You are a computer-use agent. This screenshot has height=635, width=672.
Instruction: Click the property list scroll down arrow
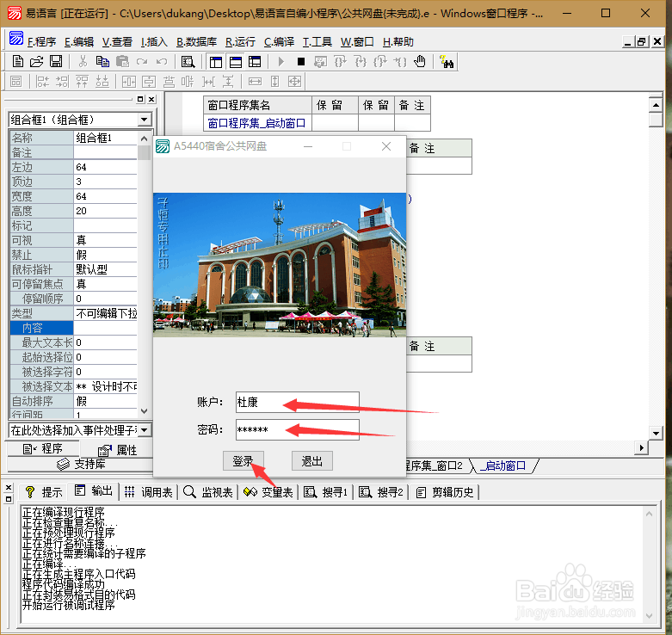144,411
